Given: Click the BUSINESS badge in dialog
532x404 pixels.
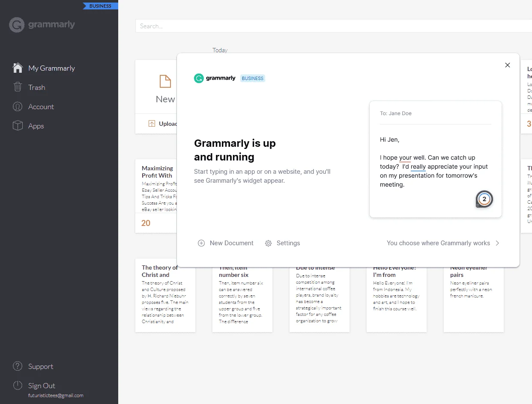Looking at the screenshot, I should [x=253, y=78].
